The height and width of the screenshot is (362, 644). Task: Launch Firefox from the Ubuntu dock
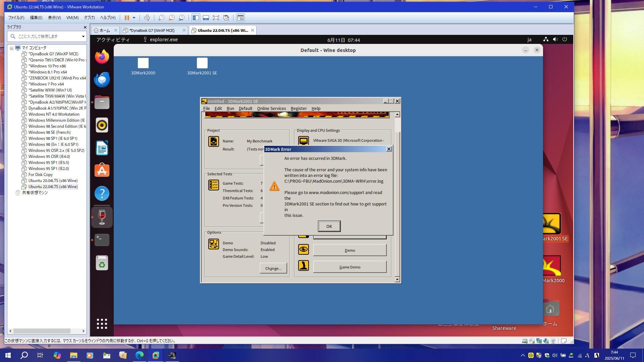pos(102,57)
